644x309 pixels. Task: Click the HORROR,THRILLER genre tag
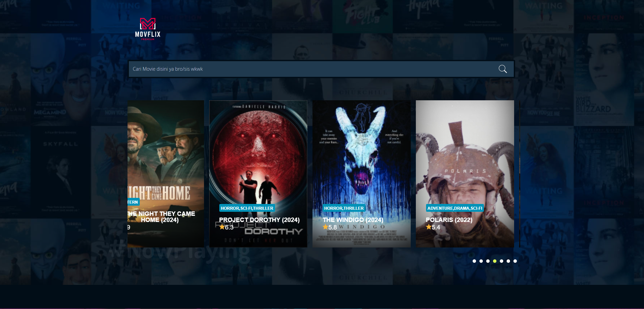coord(344,208)
